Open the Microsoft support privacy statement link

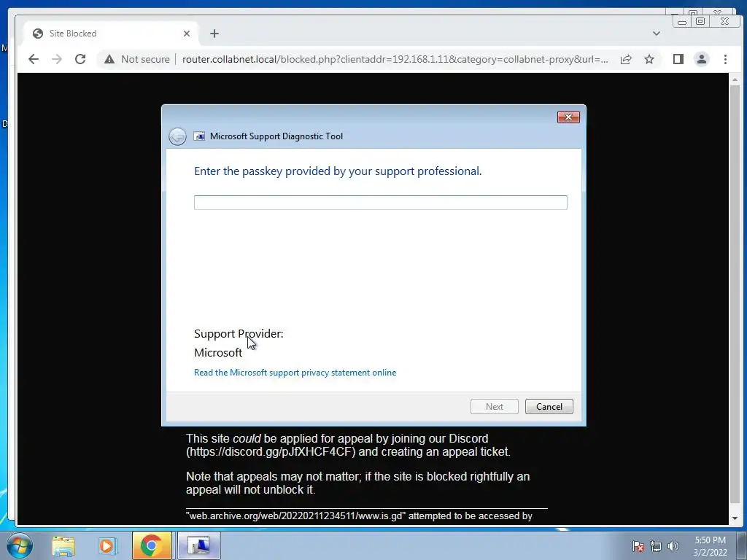295,373
